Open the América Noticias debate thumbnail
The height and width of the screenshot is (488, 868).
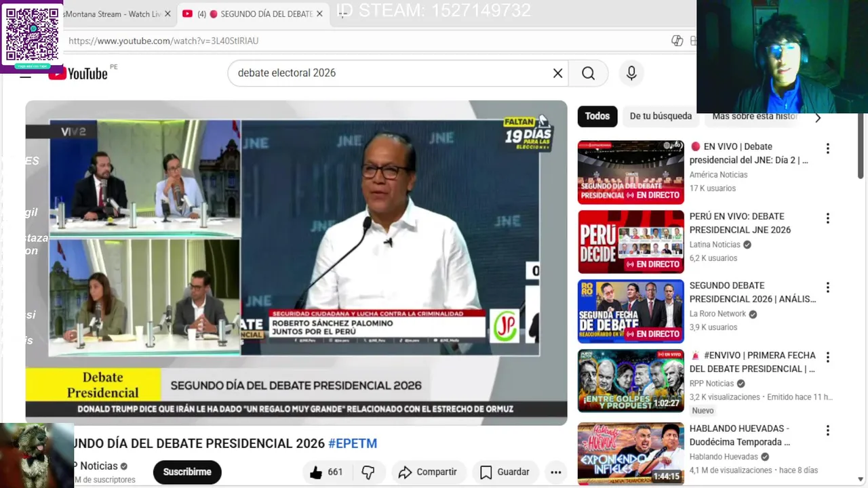pyautogui.click(x=631, y=172)
